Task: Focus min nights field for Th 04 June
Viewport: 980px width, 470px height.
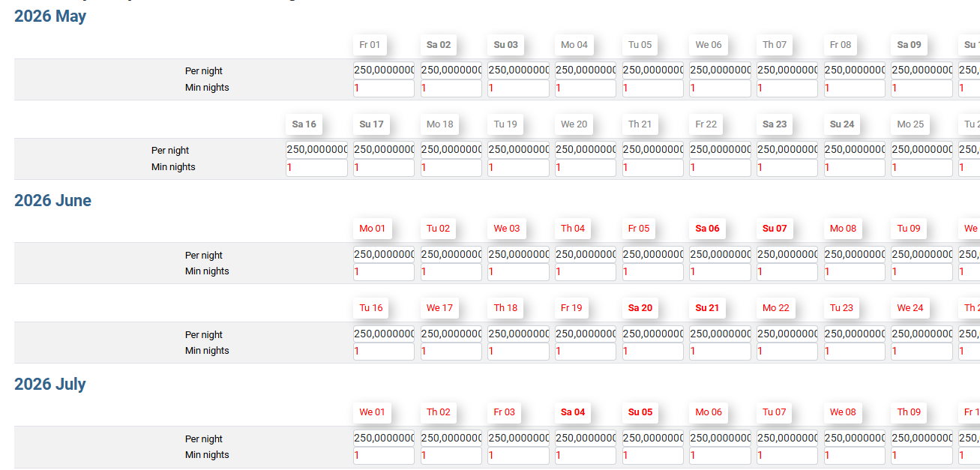Action: 586,272
